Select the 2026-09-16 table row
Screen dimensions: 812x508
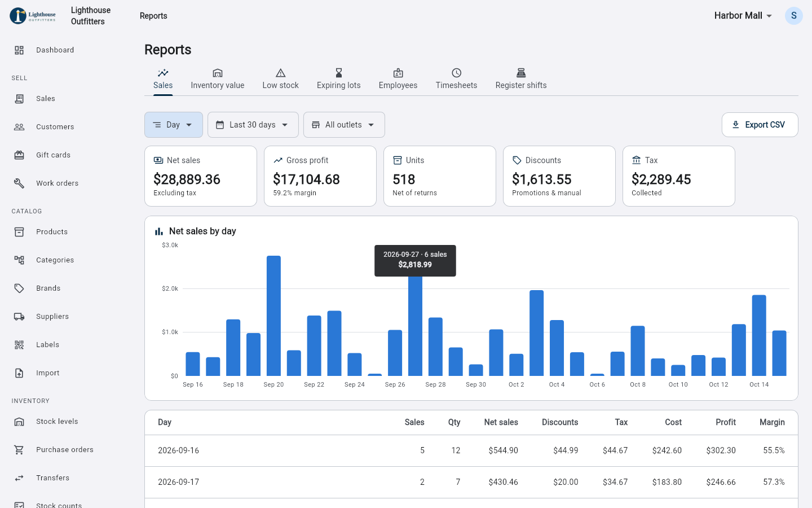[471, 450]
